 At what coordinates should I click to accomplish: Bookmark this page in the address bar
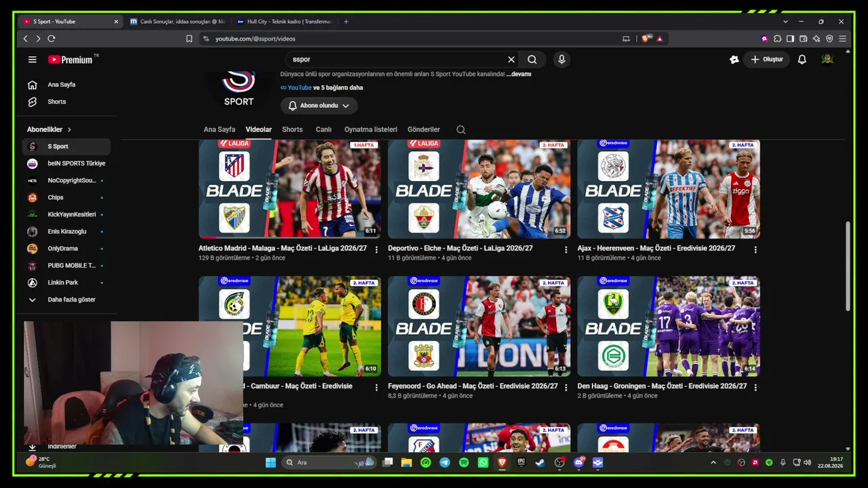189,39
